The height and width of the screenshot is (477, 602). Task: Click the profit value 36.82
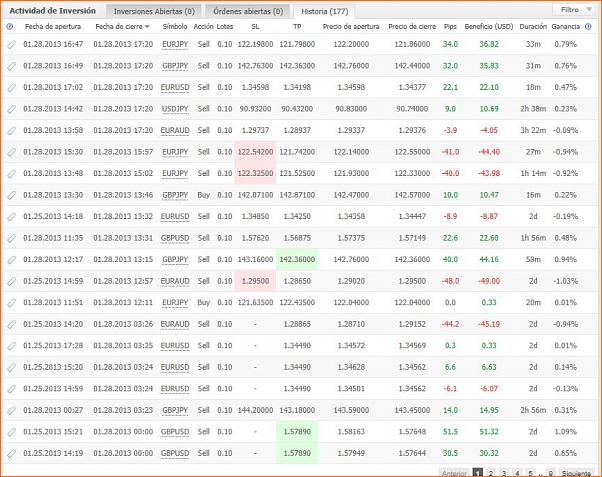pyautogui.click(x=489, y=45)
